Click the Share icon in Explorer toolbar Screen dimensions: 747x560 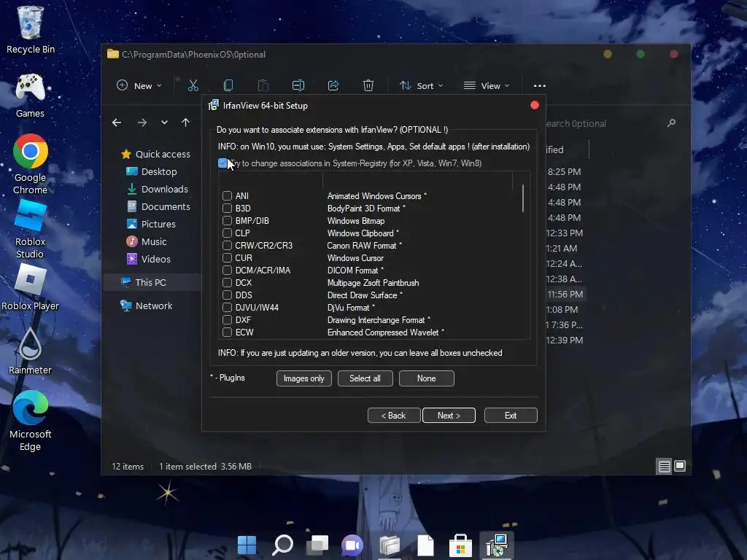click(x=333, y=86)
